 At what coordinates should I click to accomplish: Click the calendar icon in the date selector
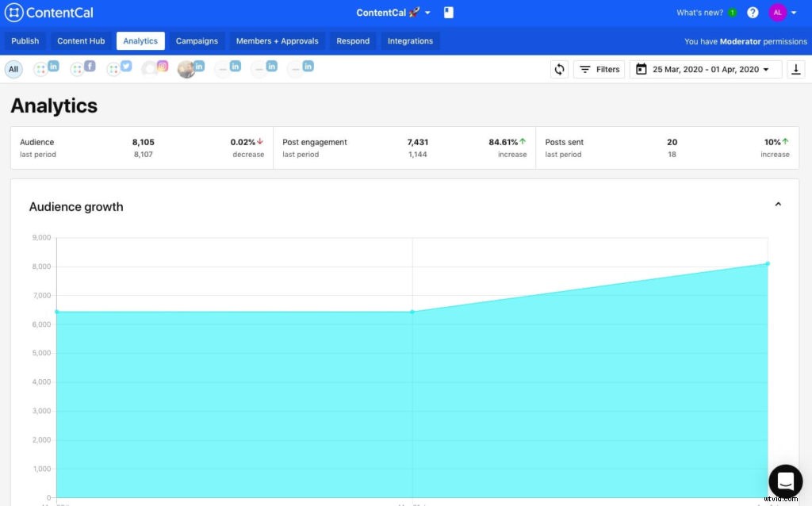(641, 69)
